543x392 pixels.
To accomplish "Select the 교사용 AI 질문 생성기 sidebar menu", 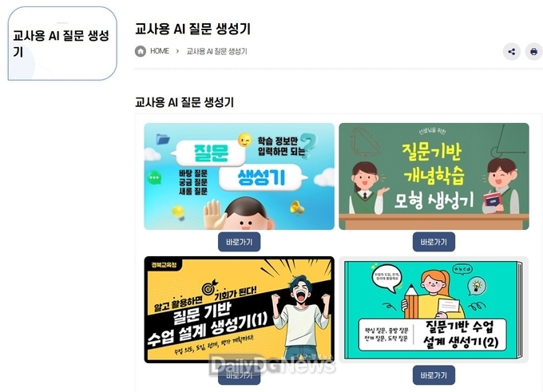I will point(62,44).
